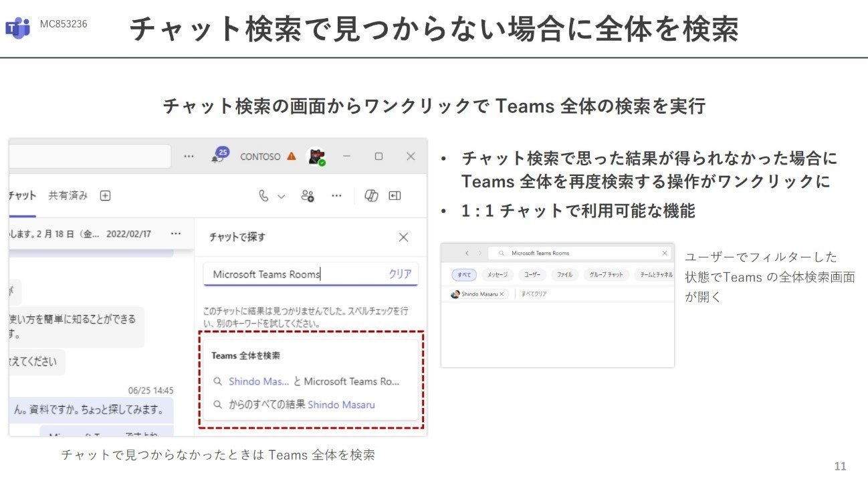Select the チャット tab
Image resolution: width=868 pixels, height=487 pixels.
pyautogui.click(x=22, y=195)
